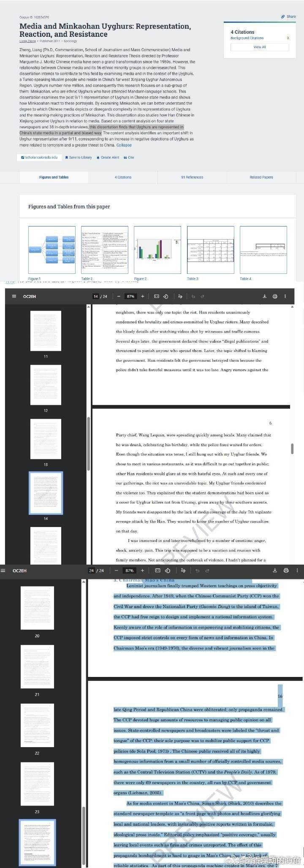Select the annotate draw tool in 24 / 24 viewer
Image resolution: width=304 pixels, height=868 pixels.
click(x=183, y=570)
